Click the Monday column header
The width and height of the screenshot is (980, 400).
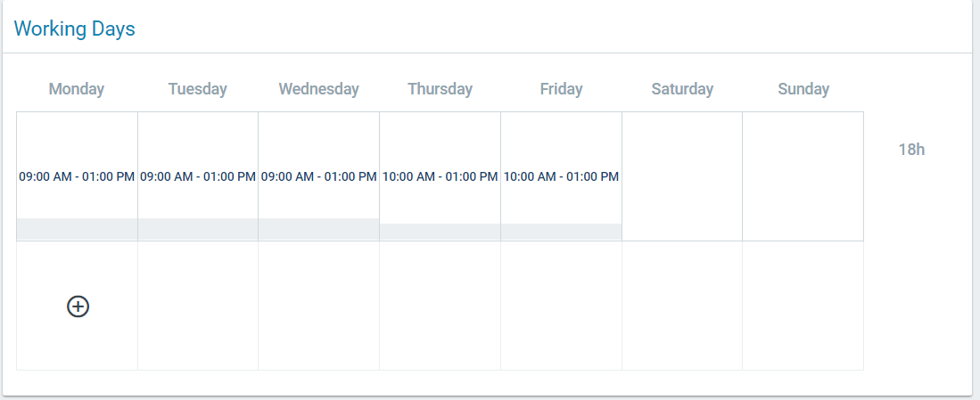[77, 89]
